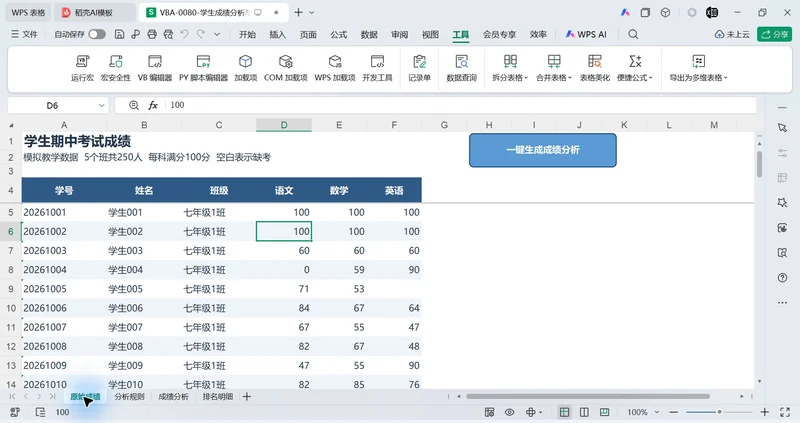Click the zoom slider handle
Image resolution: width=800 pixels, height=423 pixels.
(x=719, y=412)
